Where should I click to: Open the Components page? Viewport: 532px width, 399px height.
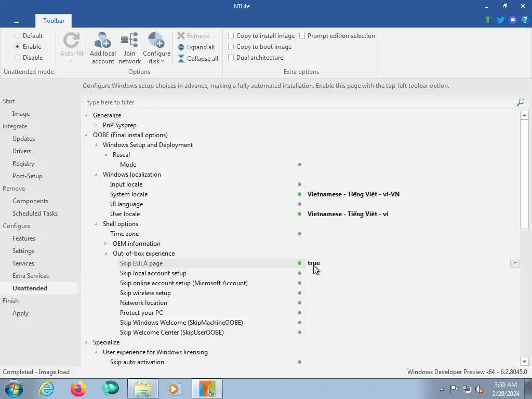[x=31, y=201]
